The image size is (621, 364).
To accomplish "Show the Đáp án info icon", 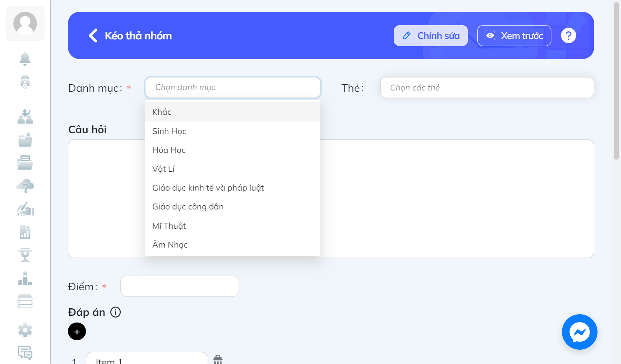I will pos(115,312).
